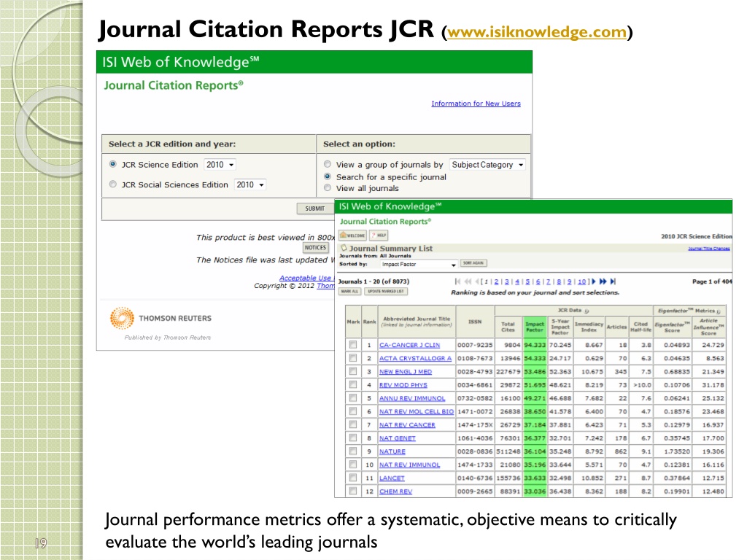Click the 'Journals 1 - 20 (of 8073)' text
The height and width of the screenshot is (560, 747).
point(373,281)
